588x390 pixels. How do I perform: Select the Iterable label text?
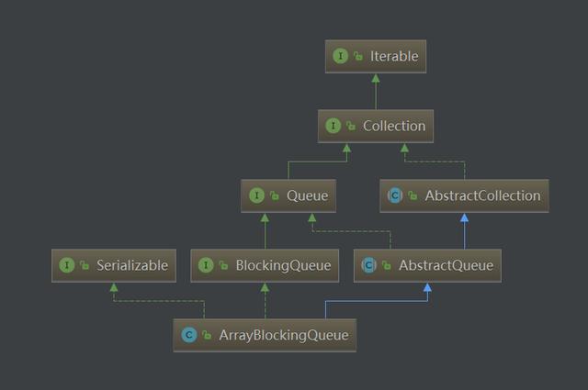coord(392,57)
